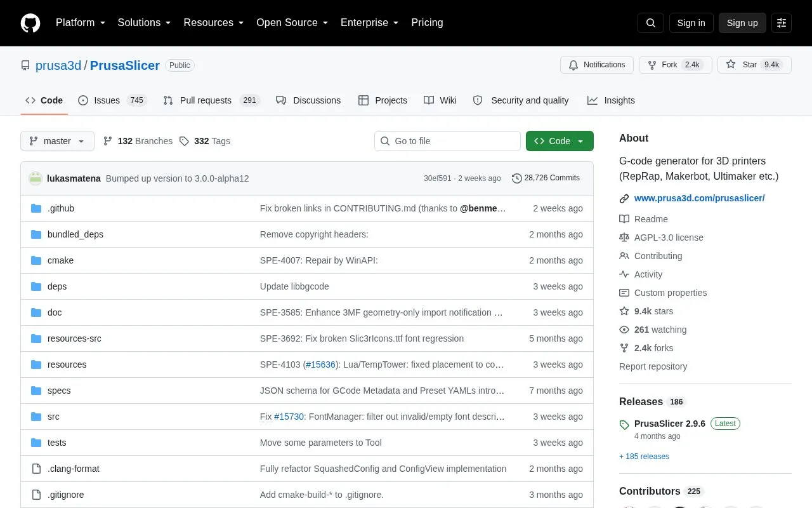
Task: Open the www.prusa3d.com/prusaslicer link
Action: pos(699,198)
